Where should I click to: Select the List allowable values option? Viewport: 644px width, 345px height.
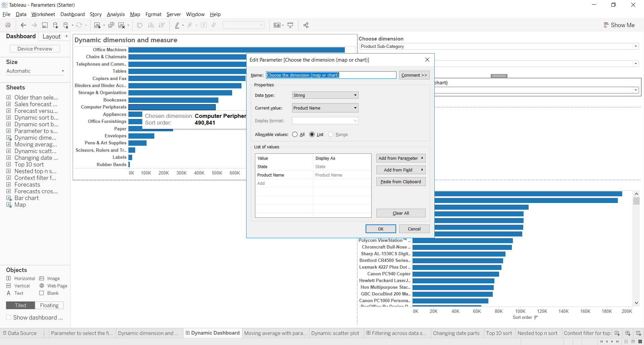click(x=312, y=134)
